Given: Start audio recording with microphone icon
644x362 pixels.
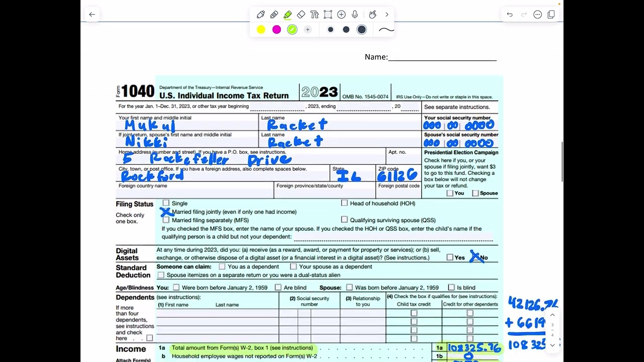Looking at the screenshot, I should pyautogui.click(x=355, y=15).
